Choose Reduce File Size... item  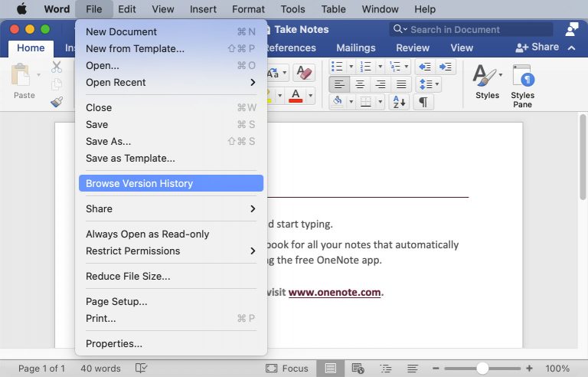point(171,277)
